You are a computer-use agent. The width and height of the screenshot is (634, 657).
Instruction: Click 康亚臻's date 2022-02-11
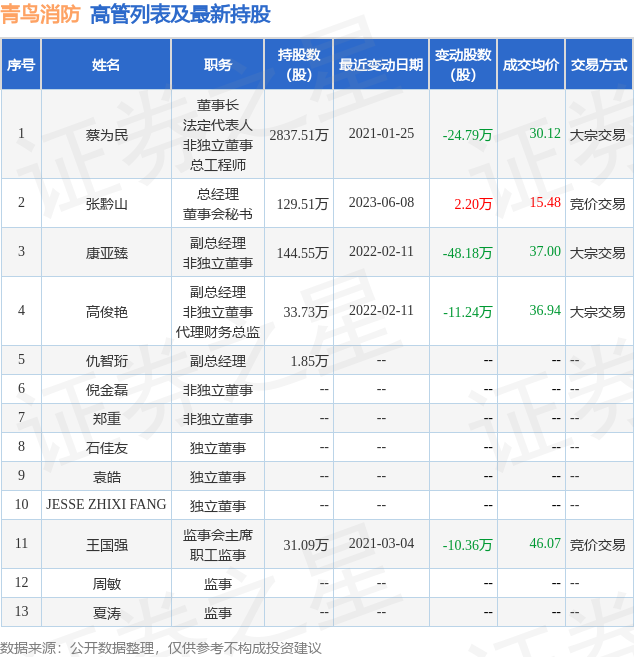click(381, 251)
